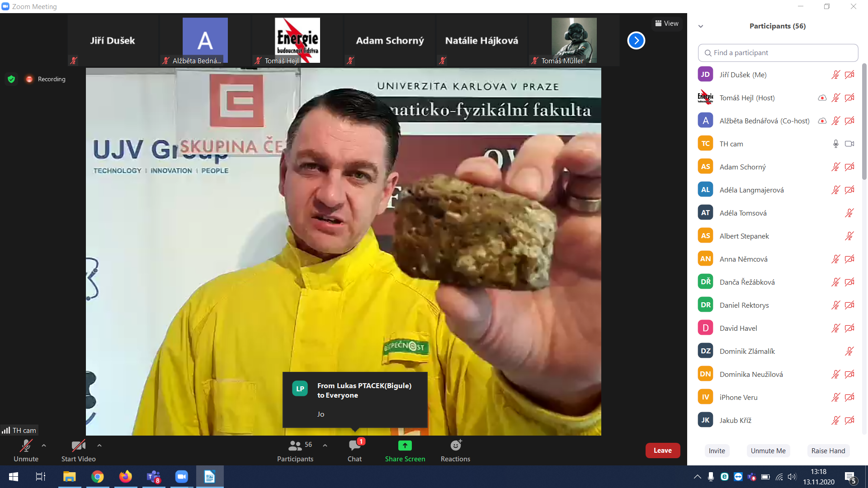Image resolution: width=868 pixels, height=488 pixels.
Task: Click TH cam connection signal label
Action: pyautogui.click(x=19, y=430)
